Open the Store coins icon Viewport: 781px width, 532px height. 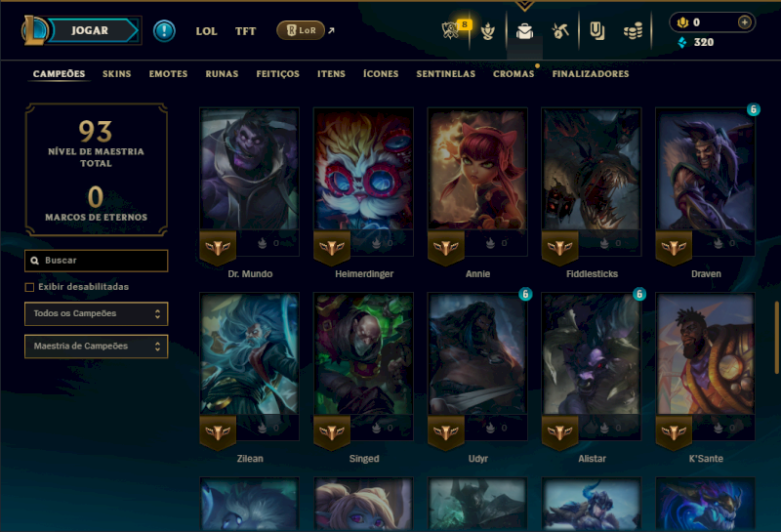coord(633,32)
